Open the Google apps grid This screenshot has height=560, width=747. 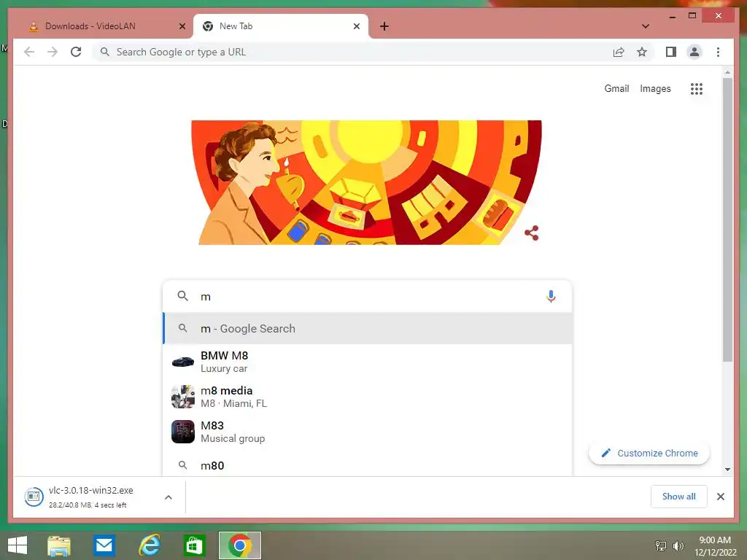pyautogui.click(x=697, y=88)
